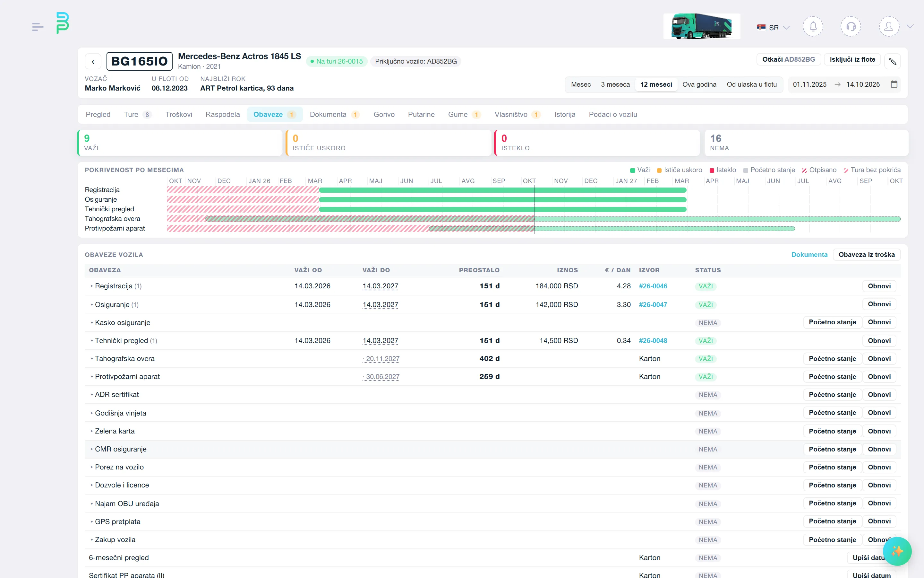Image resolution: width=924 pixels, height=578 pixels.
Task: Open the Gorivo tab
Action: [384, 114]
